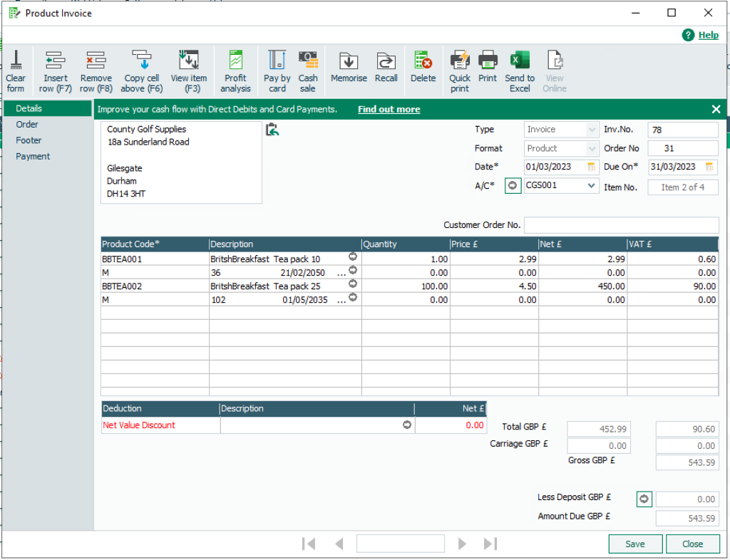Click the Clear form toolbar icon

[x=16, y=71]
